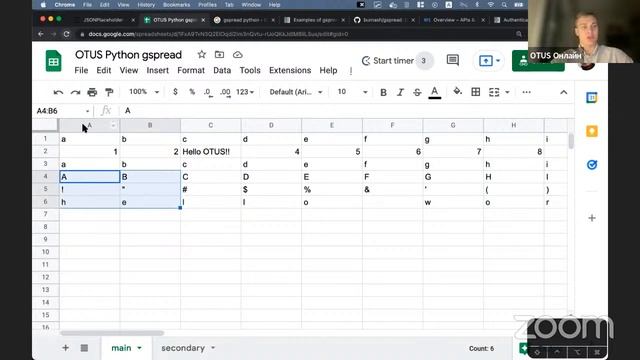Open the Data menu
The width and height of the screenshot is (640, 360).
point(222,70)
